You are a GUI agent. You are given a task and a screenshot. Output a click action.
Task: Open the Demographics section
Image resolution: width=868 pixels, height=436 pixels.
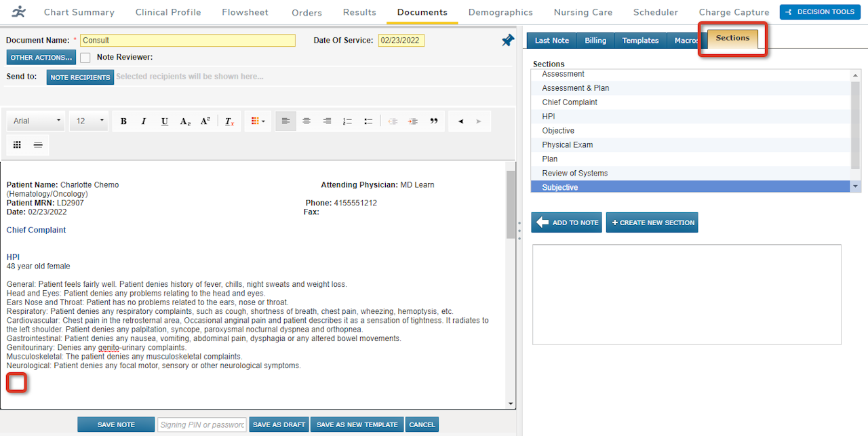(500, 12)
